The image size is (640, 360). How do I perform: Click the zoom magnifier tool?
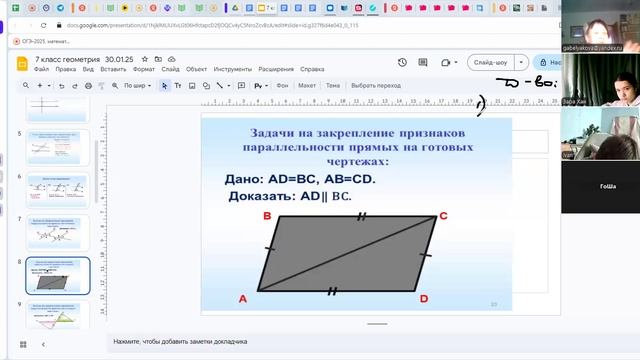(115, 86)
